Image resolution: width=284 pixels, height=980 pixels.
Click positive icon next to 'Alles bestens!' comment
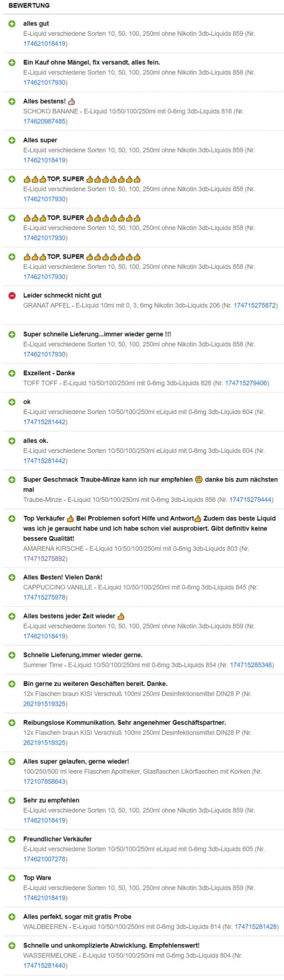point(12,101)
